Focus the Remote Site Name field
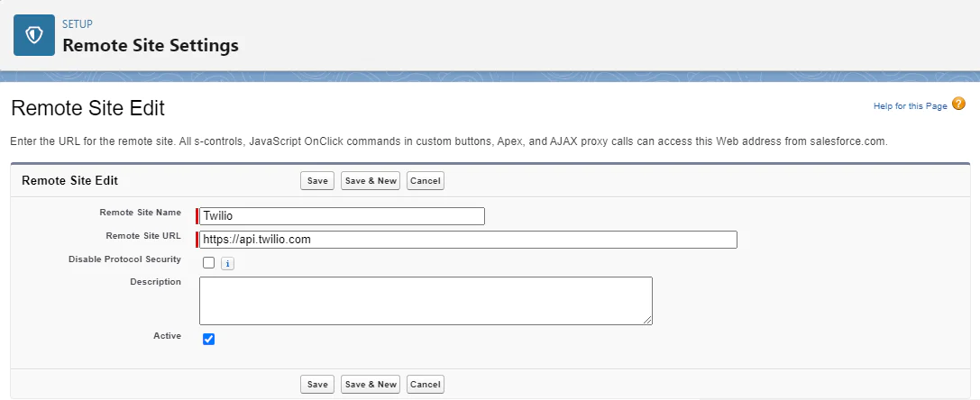 [x=342, y=216]
